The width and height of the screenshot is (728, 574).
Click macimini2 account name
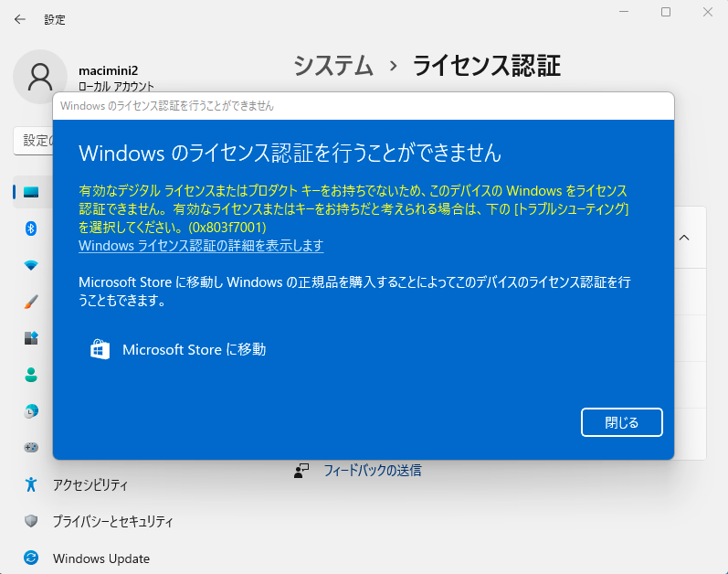108,70
